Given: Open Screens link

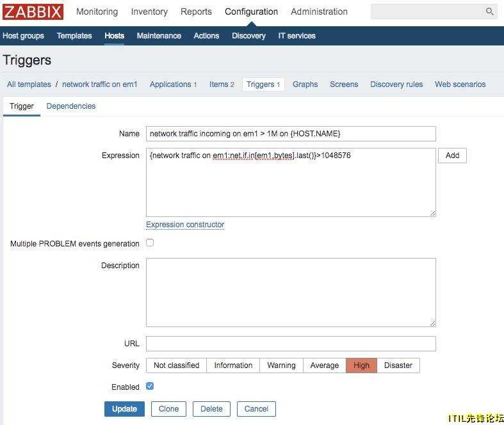Looking at the screenshot, I should tap(344, 84).
